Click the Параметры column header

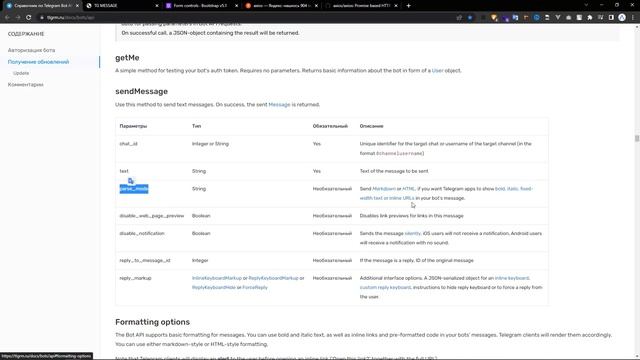(x=133, y=126)
